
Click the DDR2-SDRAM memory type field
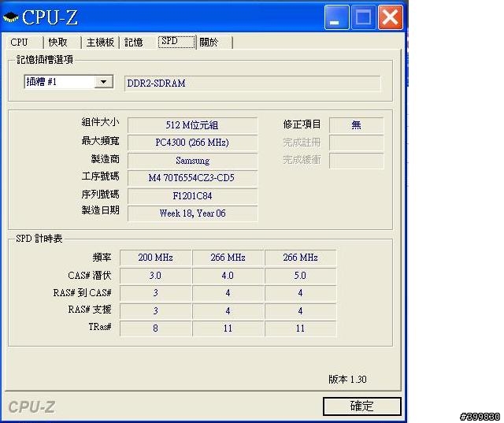252,83
